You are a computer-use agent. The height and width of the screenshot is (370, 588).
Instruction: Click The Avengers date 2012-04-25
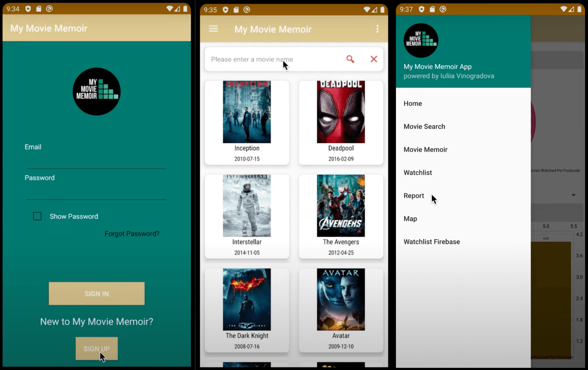[341, 253]
